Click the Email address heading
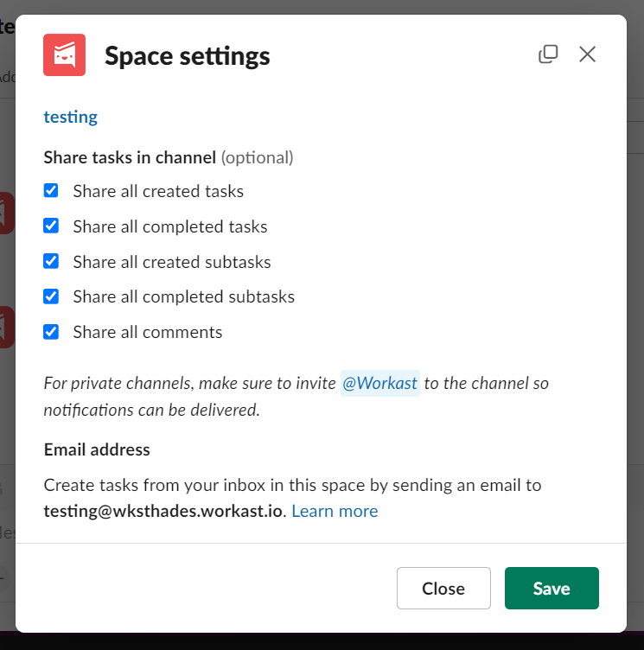This screenshot has height=650, width=644. tap(97, 449)
